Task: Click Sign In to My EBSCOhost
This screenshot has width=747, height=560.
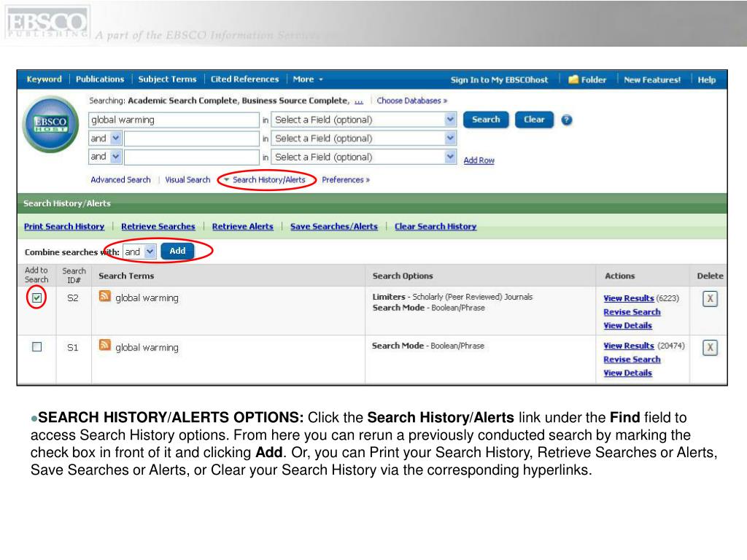Action: point(499,80)
